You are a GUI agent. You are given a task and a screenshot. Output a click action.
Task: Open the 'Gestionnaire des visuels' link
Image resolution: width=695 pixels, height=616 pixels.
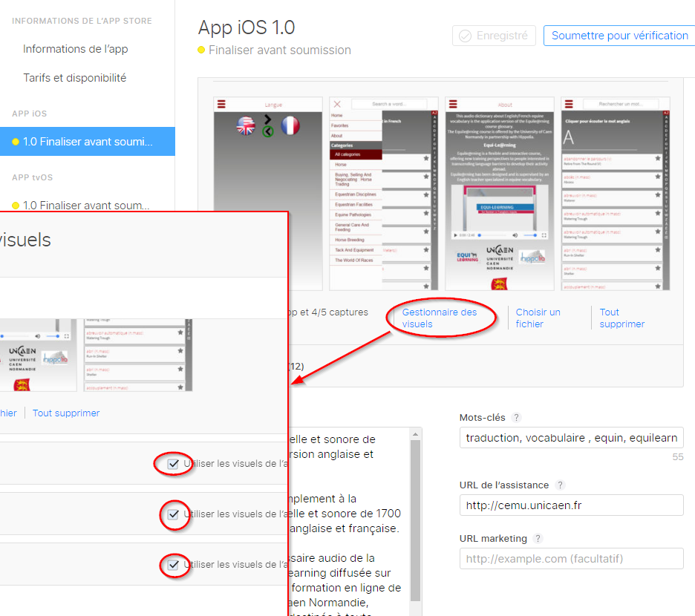(439, 318)
